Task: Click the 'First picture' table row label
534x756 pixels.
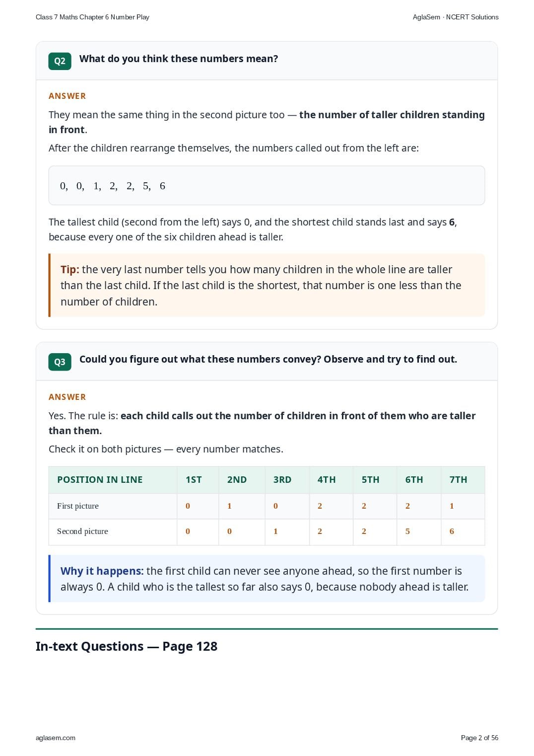Action: [x=78, y=506]
